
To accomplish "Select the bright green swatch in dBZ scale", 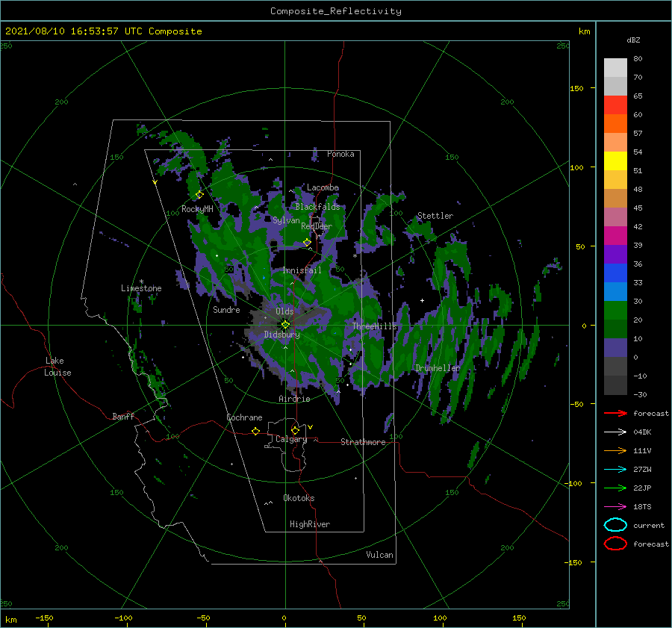I will point(615,311).
